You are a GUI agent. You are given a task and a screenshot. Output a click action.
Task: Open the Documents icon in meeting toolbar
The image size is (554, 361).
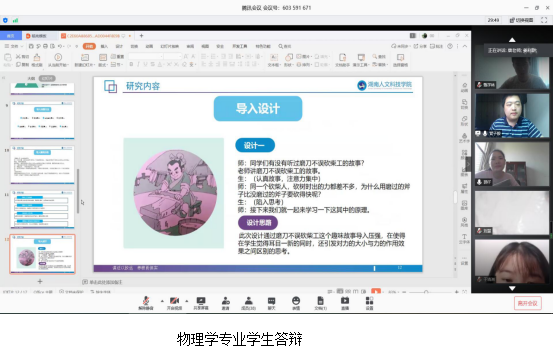(x=320, y=303)
